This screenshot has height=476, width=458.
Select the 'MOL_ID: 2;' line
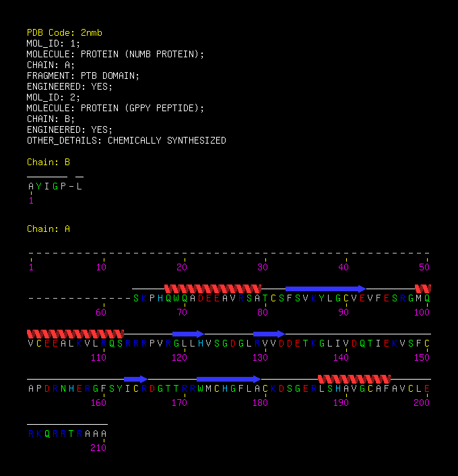pos(53,98)
